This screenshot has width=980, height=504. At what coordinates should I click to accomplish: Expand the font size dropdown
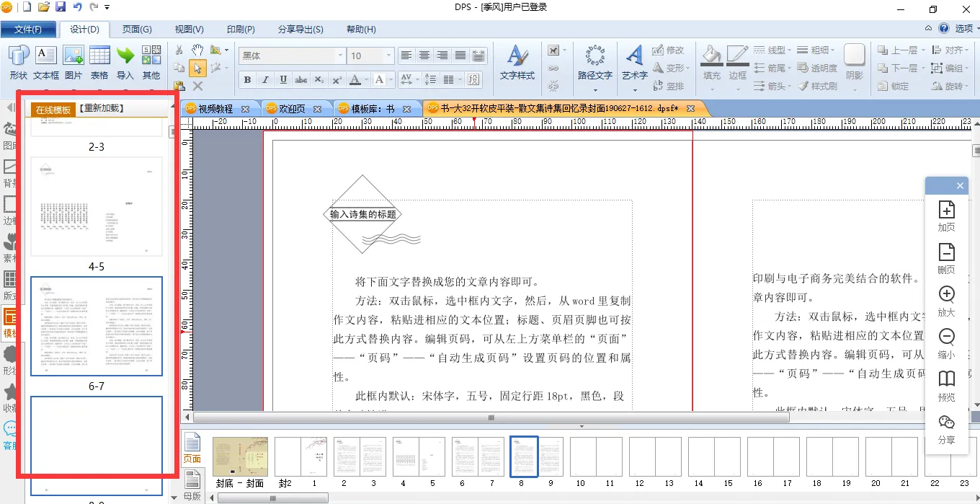[388, 56]
